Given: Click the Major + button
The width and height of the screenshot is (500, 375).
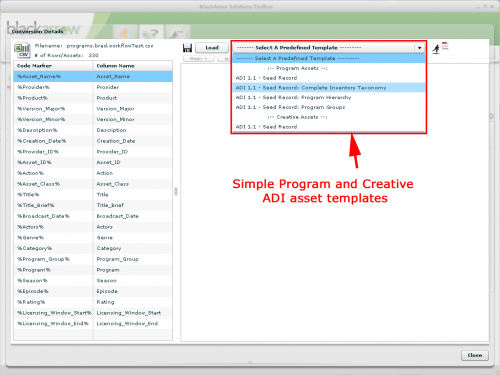Looking at the screenshot, I should coord(199,59).
